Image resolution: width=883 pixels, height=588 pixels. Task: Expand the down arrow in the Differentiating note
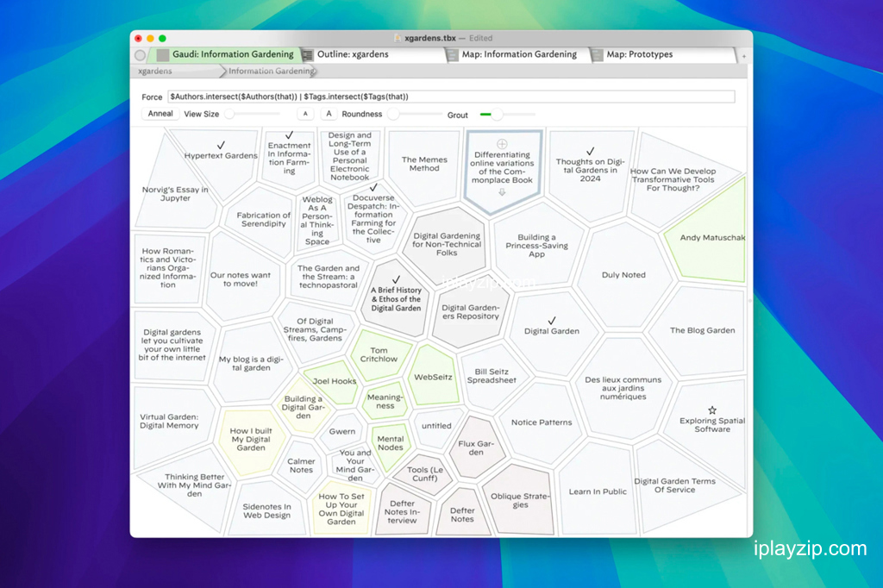click(502, 192)
